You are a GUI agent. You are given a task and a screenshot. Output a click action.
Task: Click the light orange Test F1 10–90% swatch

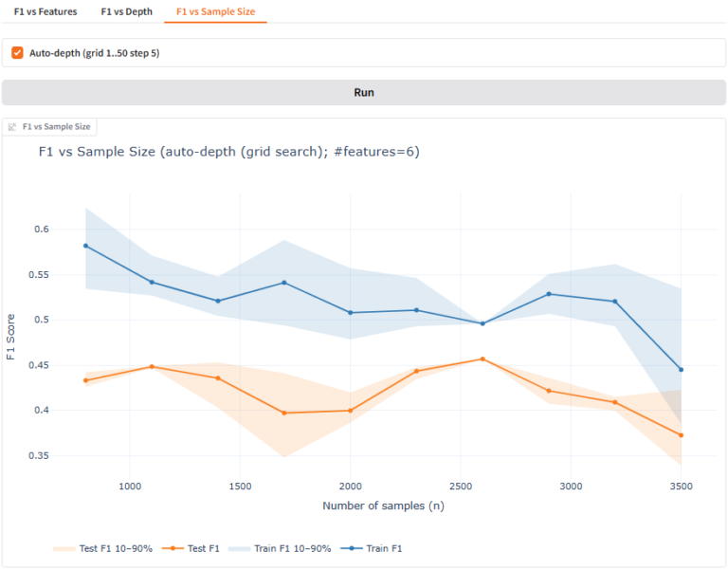click(64, 548)
